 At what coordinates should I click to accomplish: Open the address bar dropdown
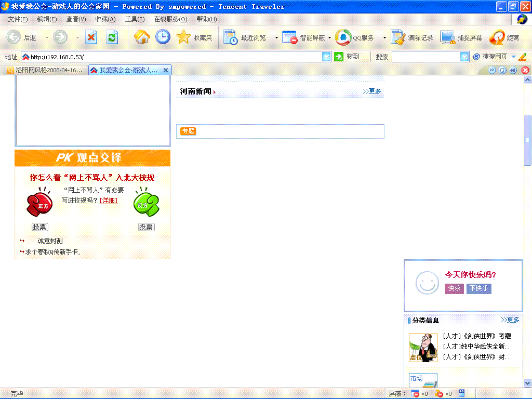(x=326, y=56)
